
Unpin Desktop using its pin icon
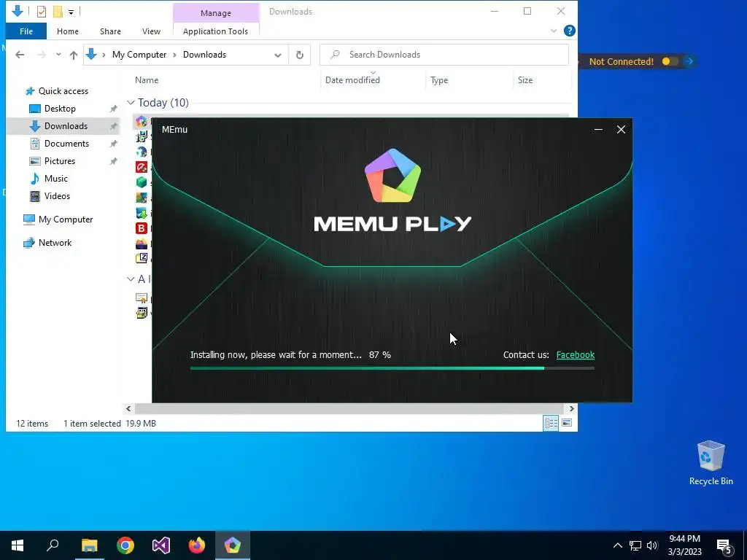click(x=113, y=109)
